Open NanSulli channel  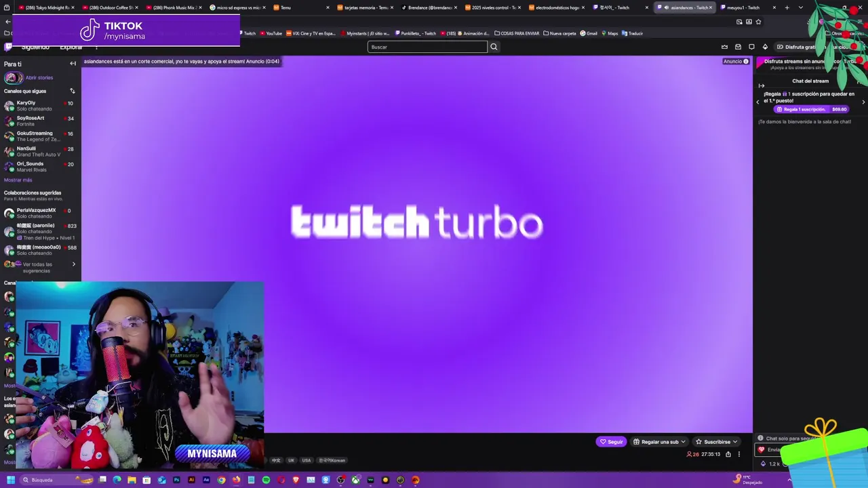(x=40, y=151)
